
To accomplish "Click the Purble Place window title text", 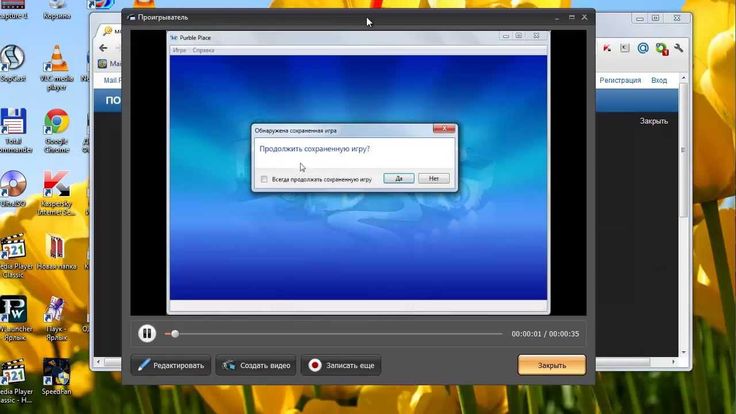I will 195,38.
